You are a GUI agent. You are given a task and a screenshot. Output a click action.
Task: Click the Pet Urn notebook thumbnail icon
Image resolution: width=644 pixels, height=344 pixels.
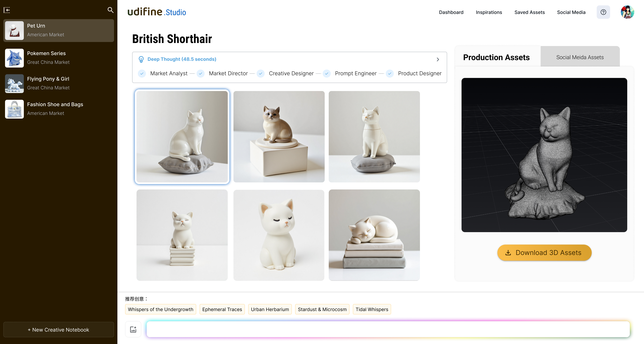click(x=14, y=31)
